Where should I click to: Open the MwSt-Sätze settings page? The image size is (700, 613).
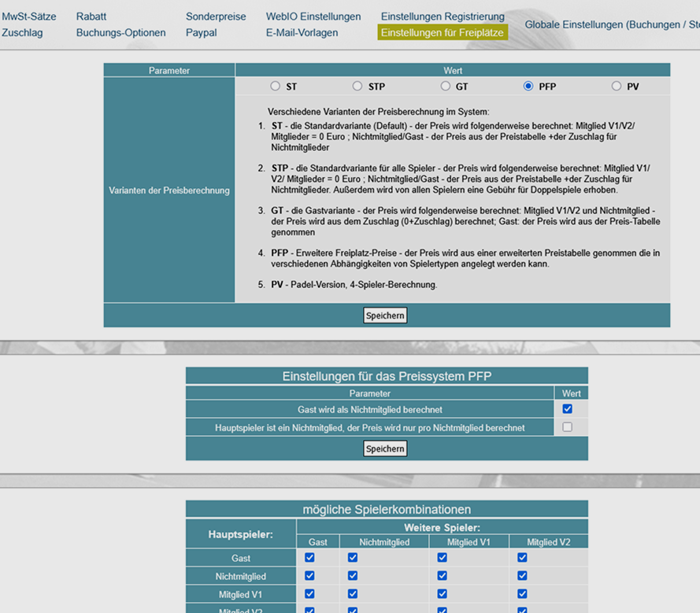pyautogui.click(x=29, y=17)
